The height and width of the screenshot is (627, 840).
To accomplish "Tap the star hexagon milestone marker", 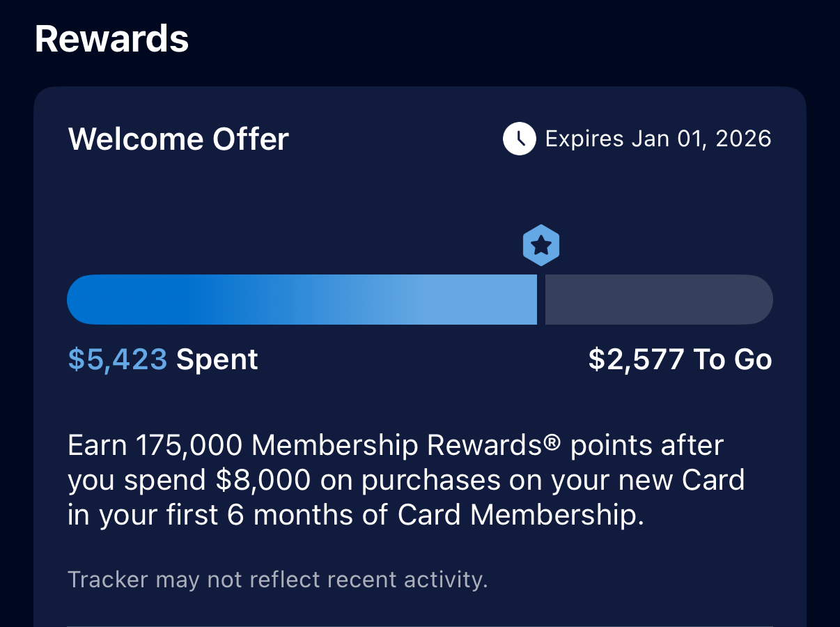I will [x=541, y=245].
